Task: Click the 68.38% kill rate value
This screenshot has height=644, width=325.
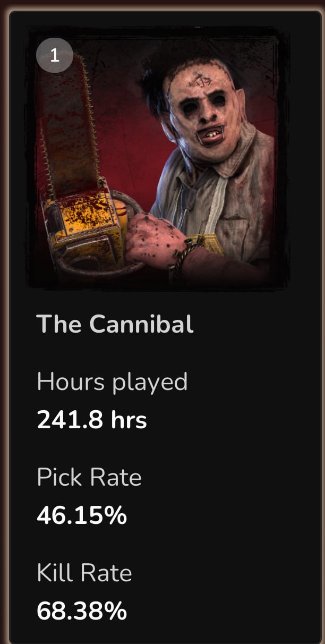Action: tap(82, 611)
